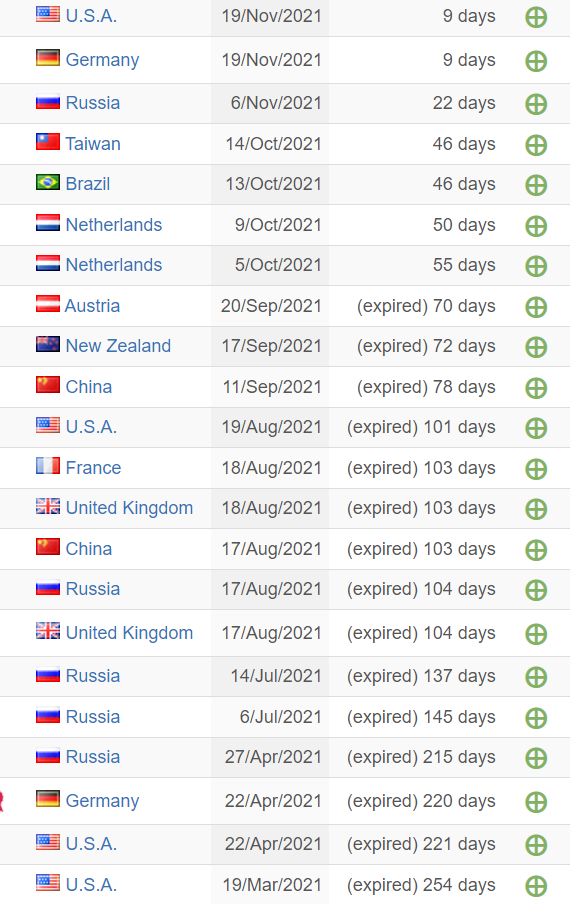Expand the France 18/Aug/2021 row plus icon
The image size is (570, 904).
(536, 469)
